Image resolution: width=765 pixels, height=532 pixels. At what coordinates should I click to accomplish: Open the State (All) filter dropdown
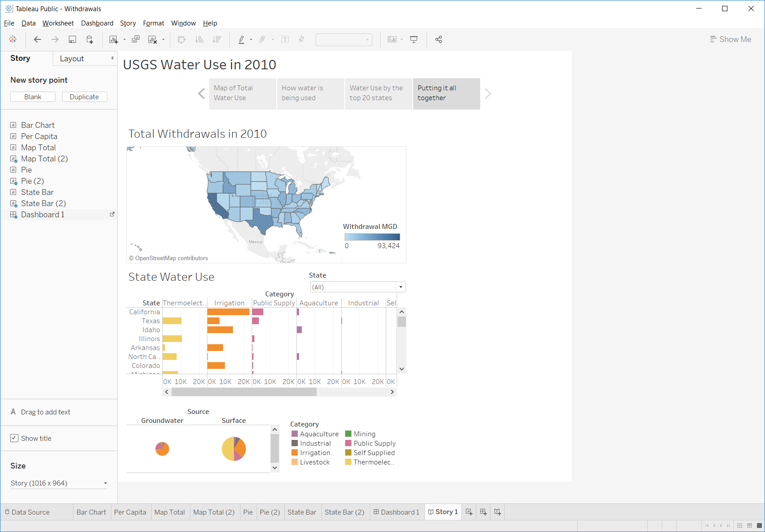coord(401,287)
